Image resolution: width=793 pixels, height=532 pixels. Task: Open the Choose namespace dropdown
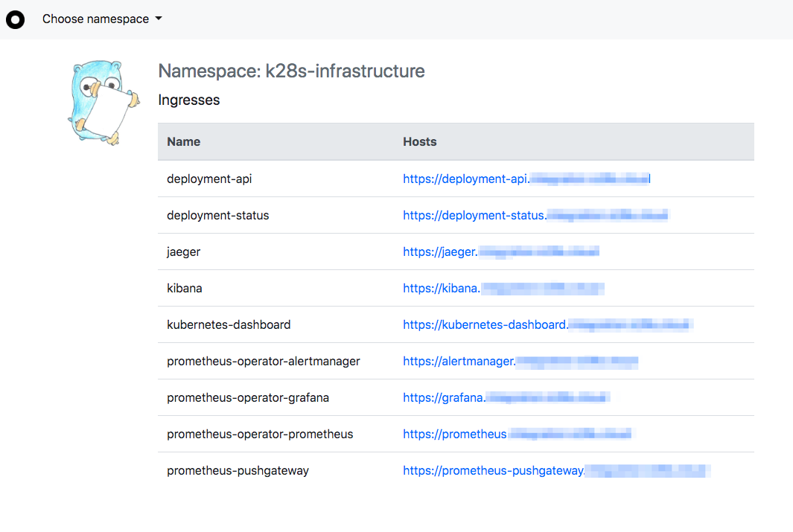click(x=95, y=19)
